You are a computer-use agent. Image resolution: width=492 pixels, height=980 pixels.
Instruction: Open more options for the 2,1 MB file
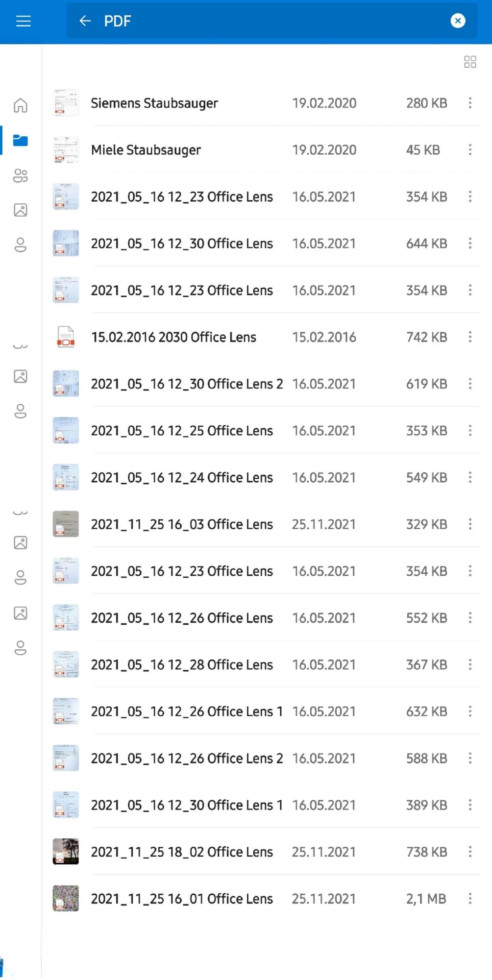(x=470, y=899)
